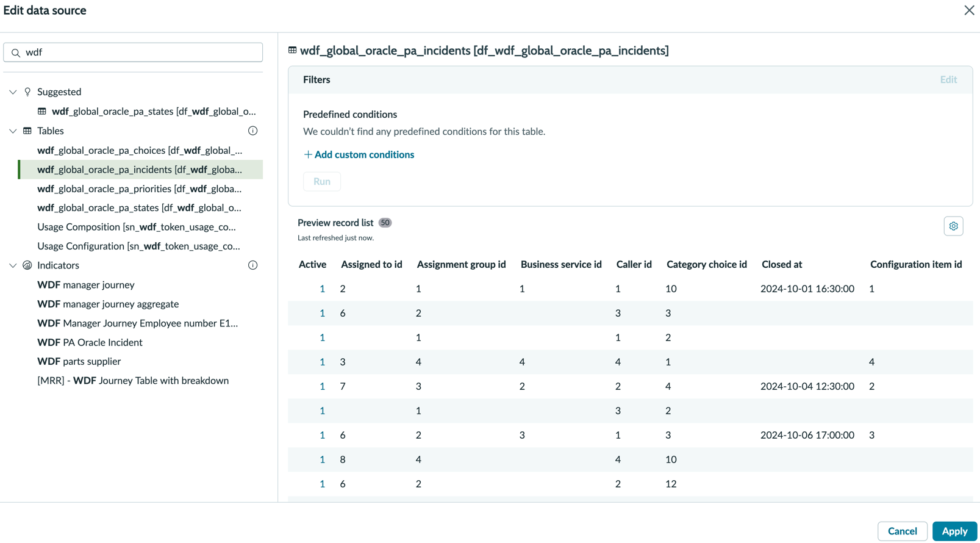Select WDF Manager Journey Employee number indicator

point(138,323)
